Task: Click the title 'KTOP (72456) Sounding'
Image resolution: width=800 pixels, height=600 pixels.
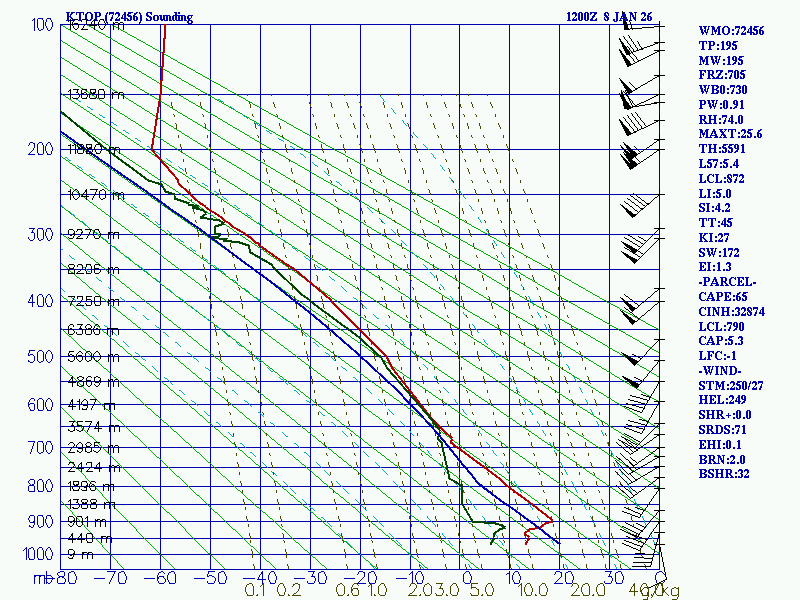Action: [130, 17]
